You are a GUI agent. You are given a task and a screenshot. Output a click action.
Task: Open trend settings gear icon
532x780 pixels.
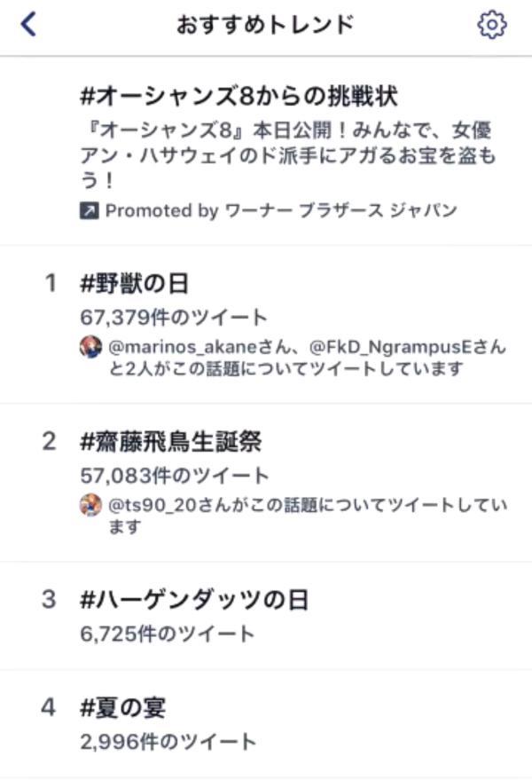click(x=492, y=24)
